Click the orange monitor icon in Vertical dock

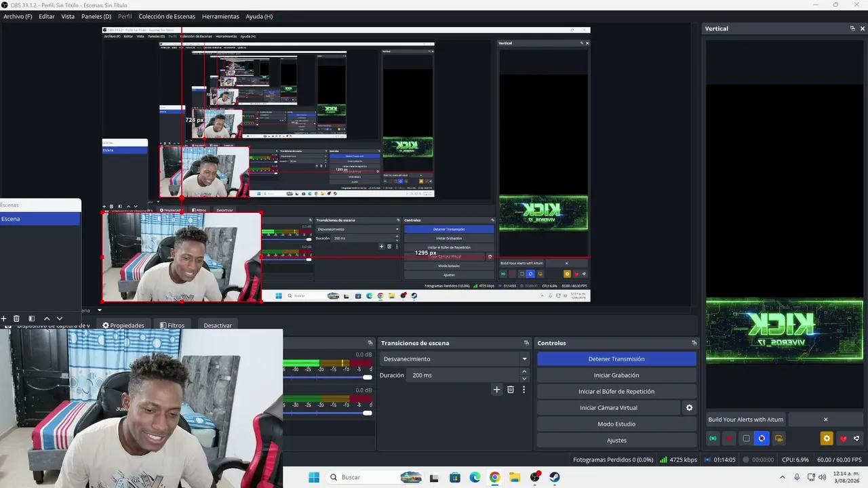(x=778, y=439)
